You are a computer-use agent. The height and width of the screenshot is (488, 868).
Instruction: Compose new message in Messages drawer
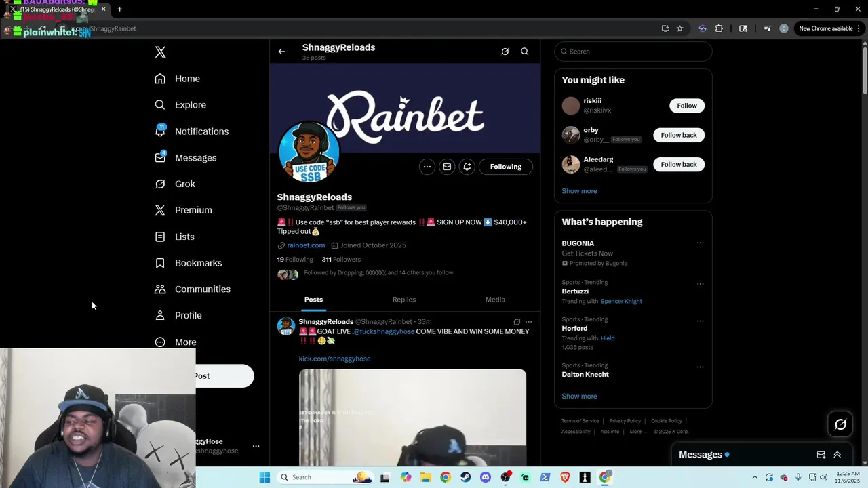[821, 455]
